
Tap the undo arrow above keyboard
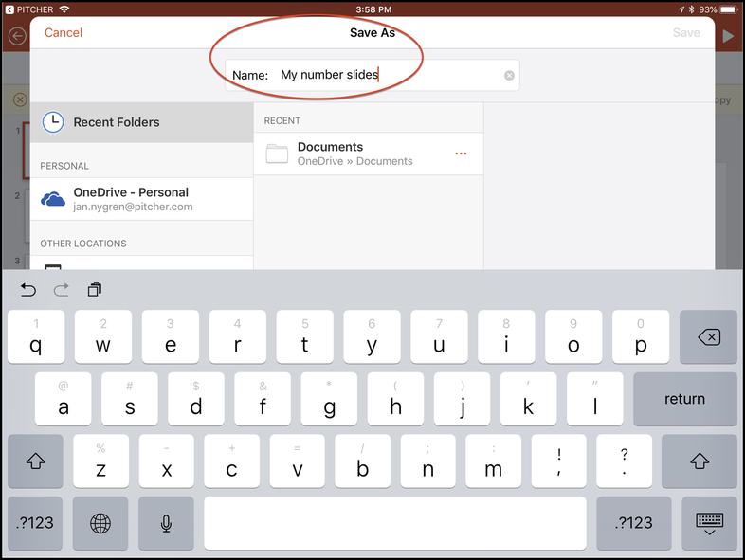[28, 290]
